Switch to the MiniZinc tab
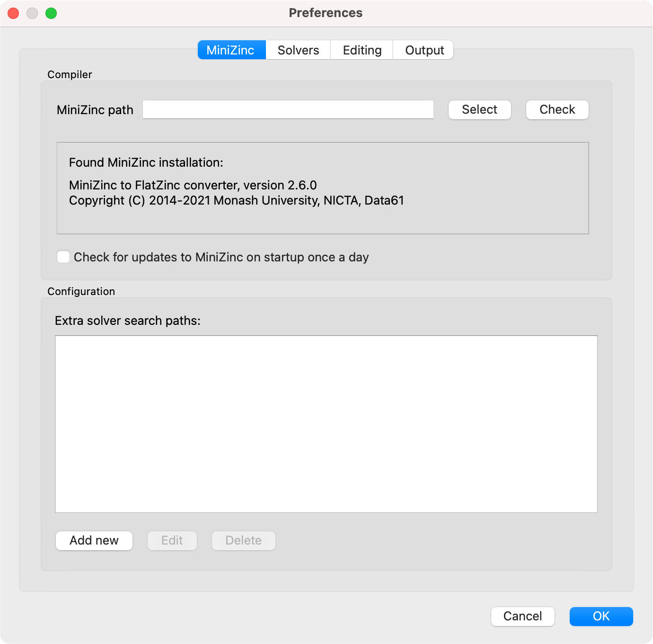Screen dimensions: 653x644 231,50
